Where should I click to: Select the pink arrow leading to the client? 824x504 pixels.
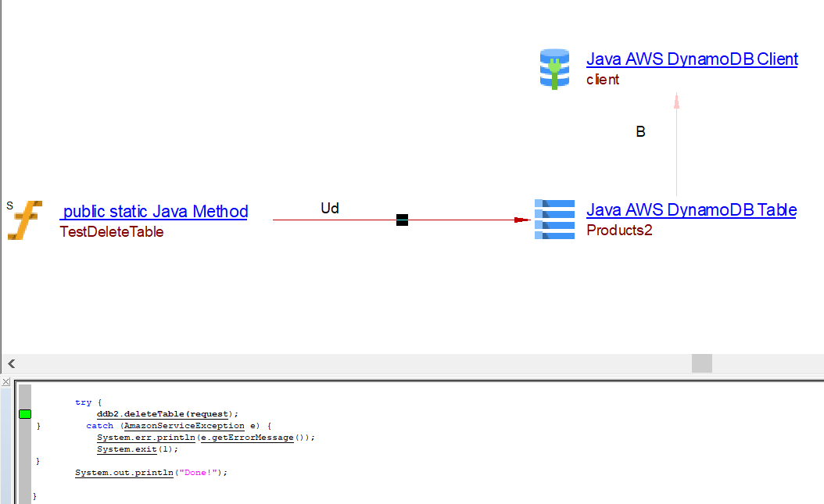pyautogui.click(x=675, y=148)
